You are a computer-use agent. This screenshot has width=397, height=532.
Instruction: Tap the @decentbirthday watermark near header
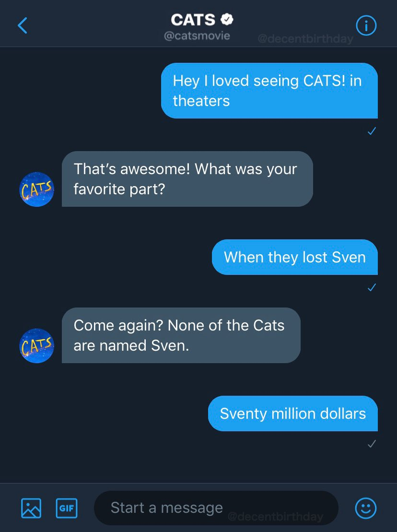(305, 39)
